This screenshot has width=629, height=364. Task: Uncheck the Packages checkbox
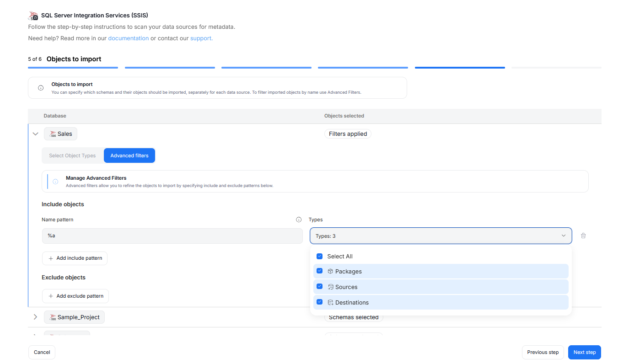320,271
